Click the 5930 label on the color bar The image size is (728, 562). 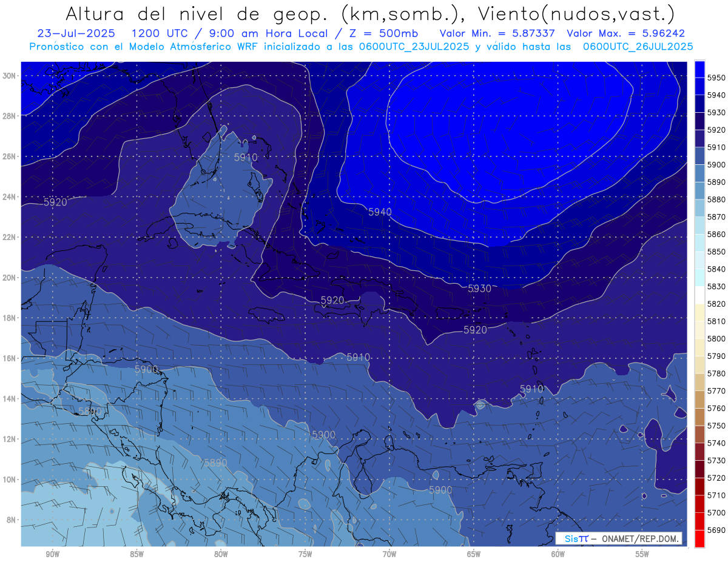coord(716,112)
